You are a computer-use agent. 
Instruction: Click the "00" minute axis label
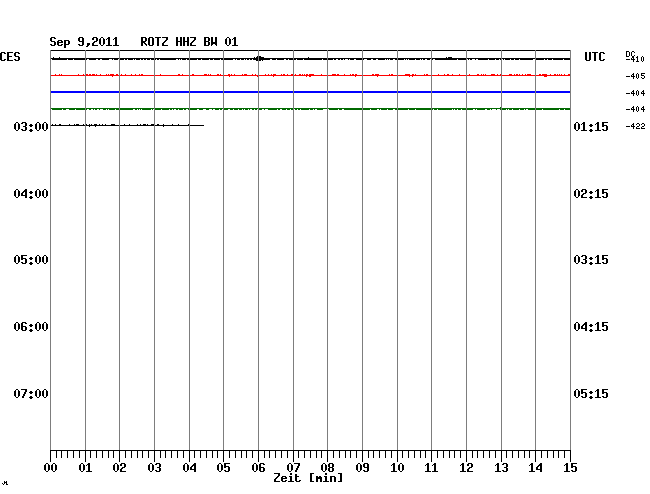51,468
